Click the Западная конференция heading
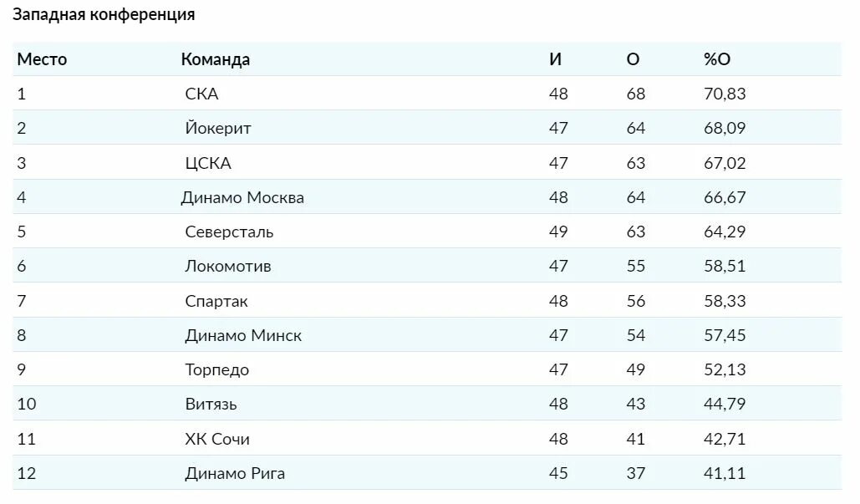The image size is (860, 504). click(x=104, y=15)
